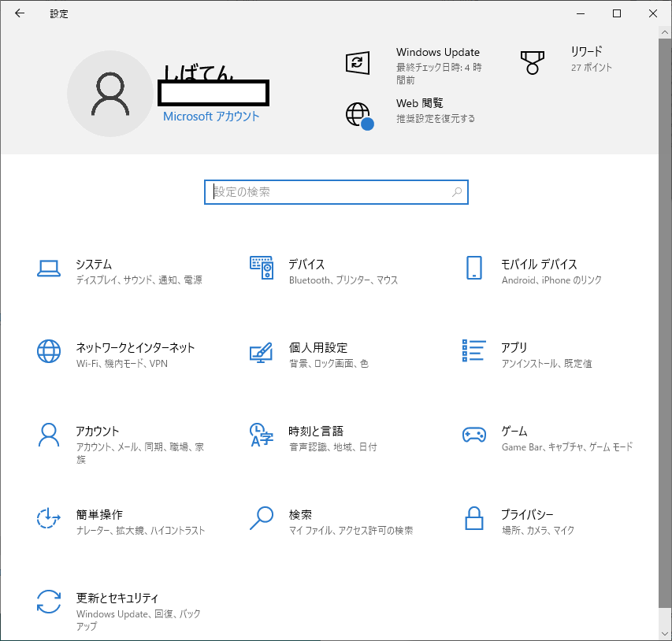Click the vertical scrollbar on the right

coord(665,315)
